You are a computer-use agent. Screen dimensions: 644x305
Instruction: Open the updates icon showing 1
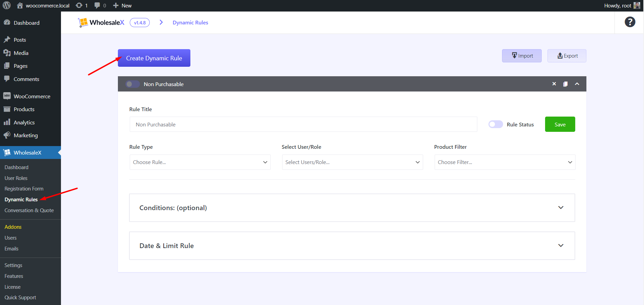[x=79, y=5]
